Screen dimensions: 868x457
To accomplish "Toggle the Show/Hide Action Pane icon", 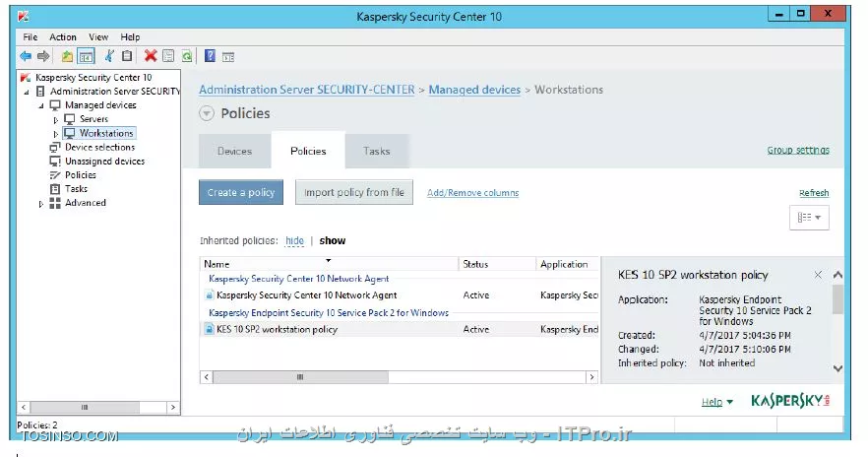I will coord(228,56).
